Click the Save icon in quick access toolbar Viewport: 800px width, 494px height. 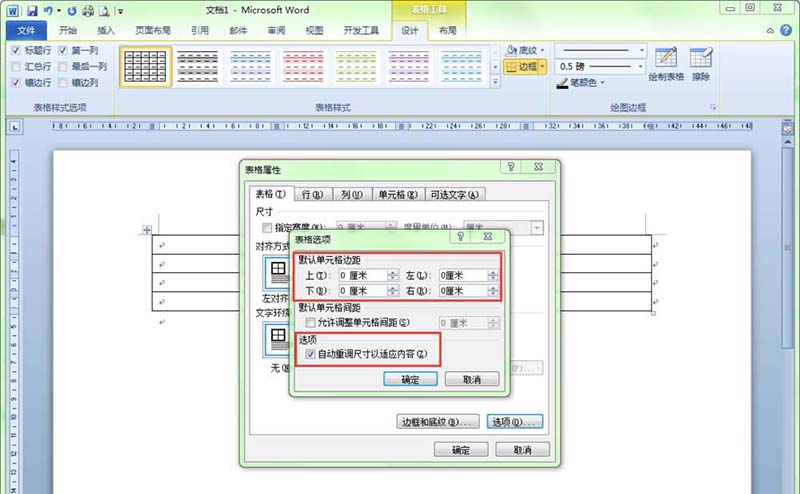(32, 10)
